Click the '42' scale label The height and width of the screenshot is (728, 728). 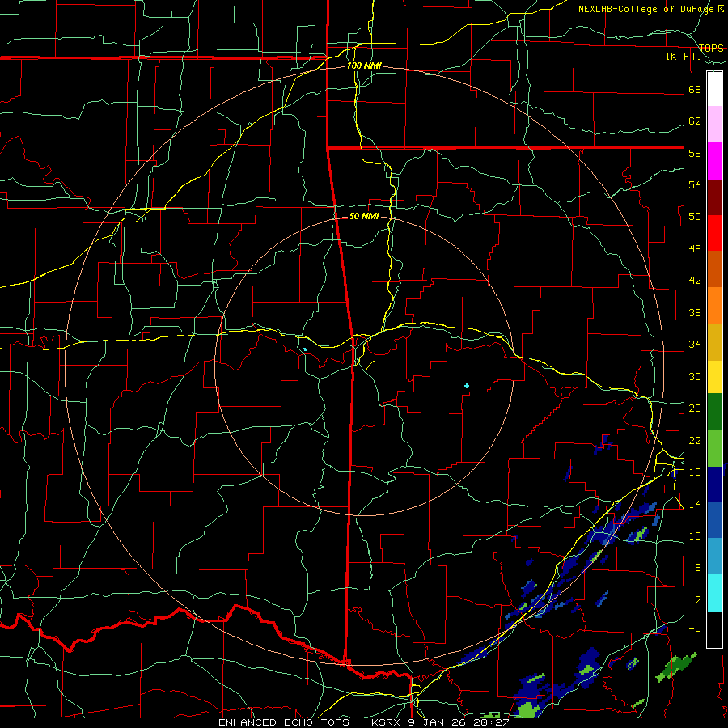695,281
